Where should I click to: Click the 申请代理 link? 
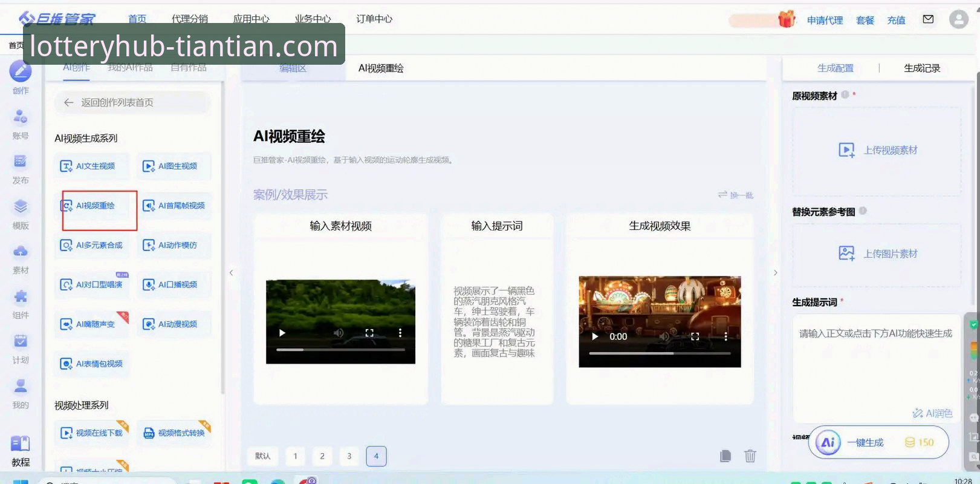pyautogui.click(x=825, y=20)
